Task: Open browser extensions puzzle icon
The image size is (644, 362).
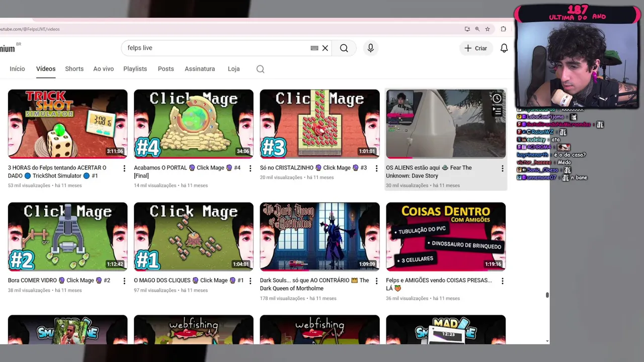Action: pos(503,29)
